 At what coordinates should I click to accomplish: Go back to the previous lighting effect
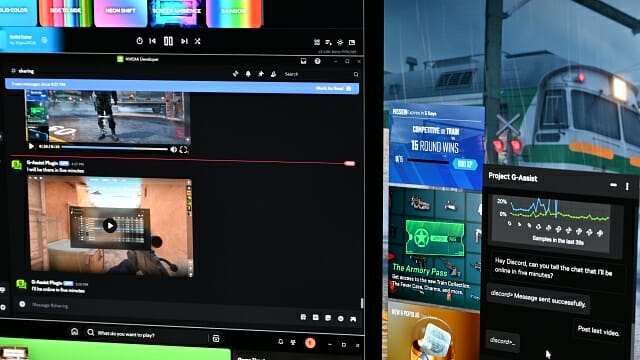click(152, 41)
